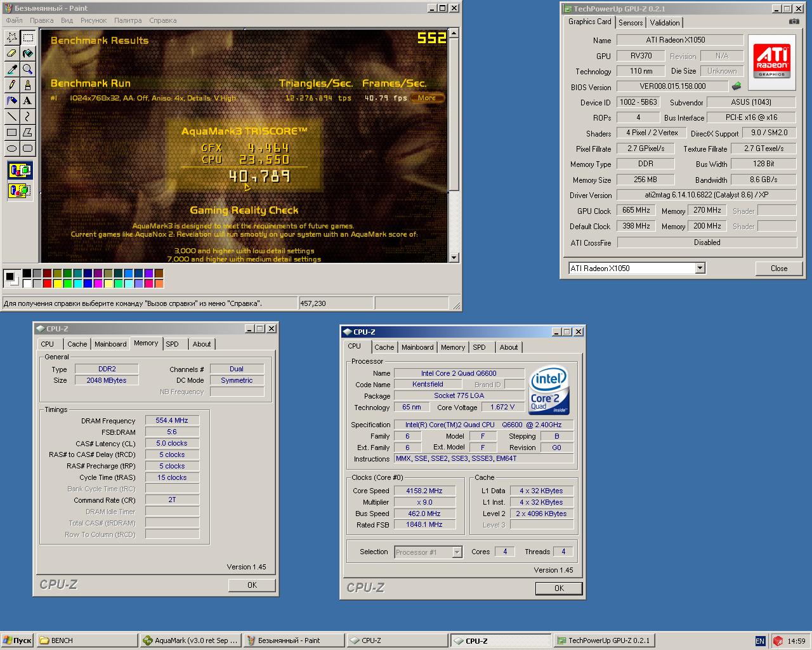812x650 pixels.
Task: Click the DRAM Frequency value 554.4 MHz
Action: click(x=172, y=420)
